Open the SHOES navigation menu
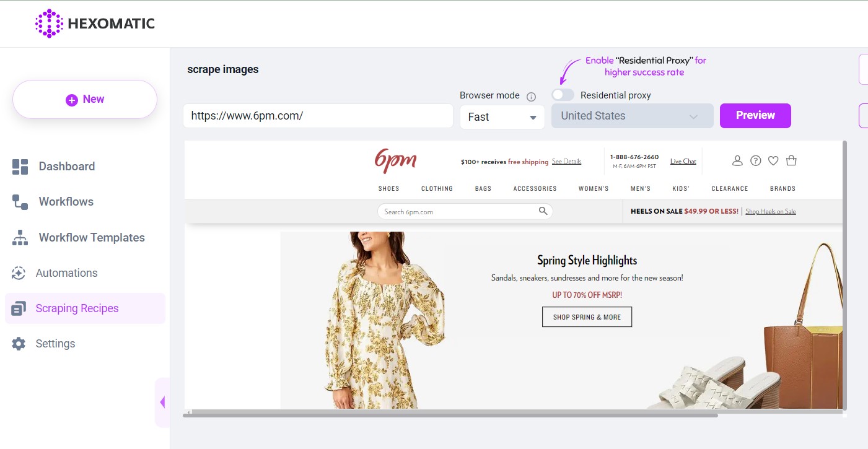Screen dimensions: 868x449 [388, 188]
